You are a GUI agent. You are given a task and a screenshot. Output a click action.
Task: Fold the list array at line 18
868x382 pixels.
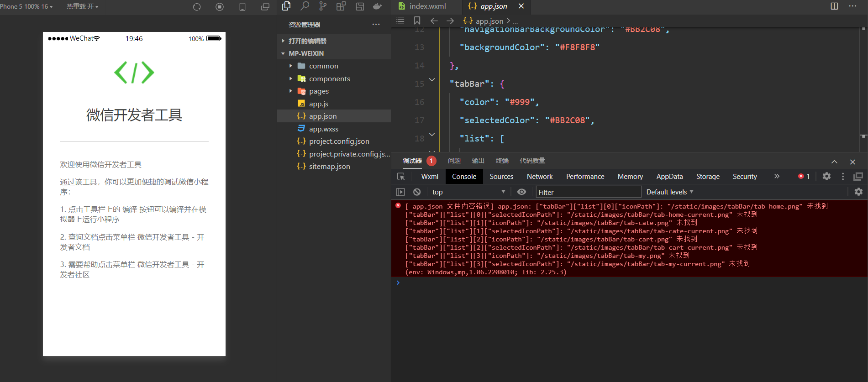[x=432, y=135]
